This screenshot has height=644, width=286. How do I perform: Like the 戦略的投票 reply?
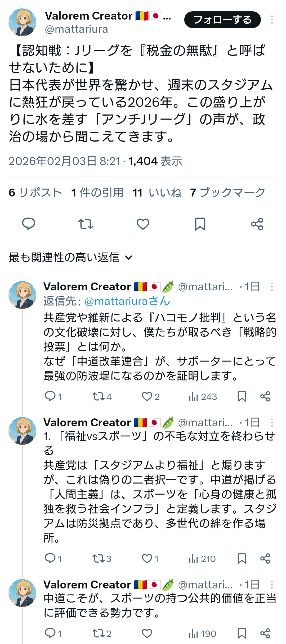click(147, 396)
